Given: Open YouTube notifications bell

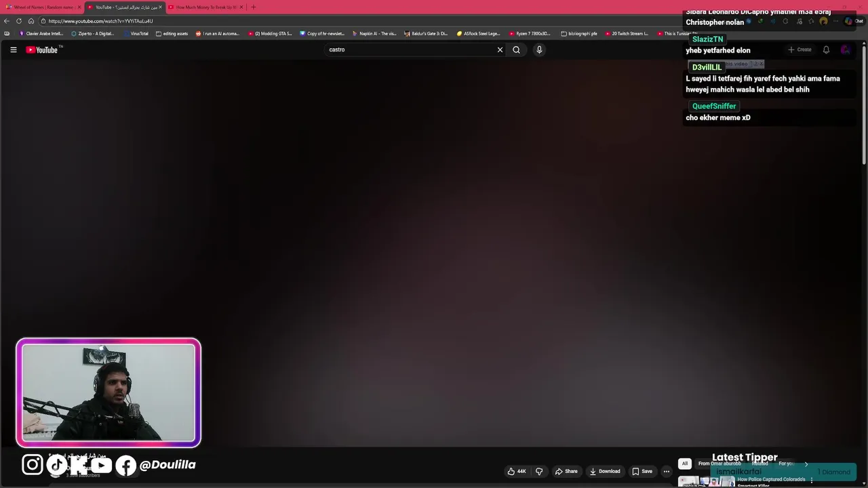Looking at the screenshot, I should click(826, 49).
